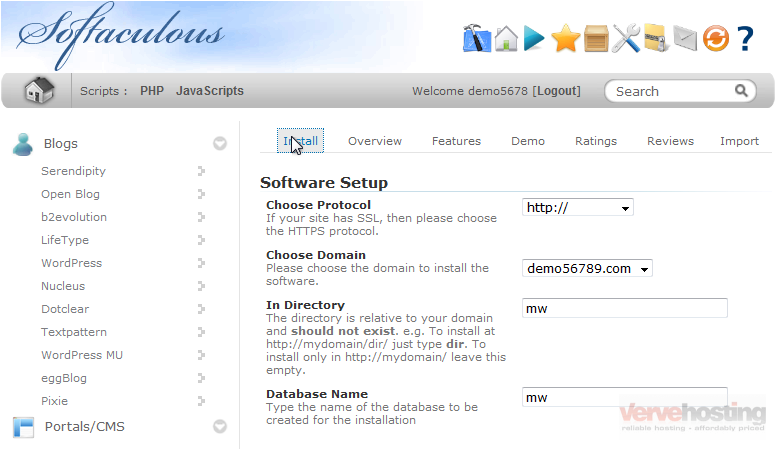Open the ratings star icon
The width and height of the screenshot is (776, 450).
coord(566,39)
